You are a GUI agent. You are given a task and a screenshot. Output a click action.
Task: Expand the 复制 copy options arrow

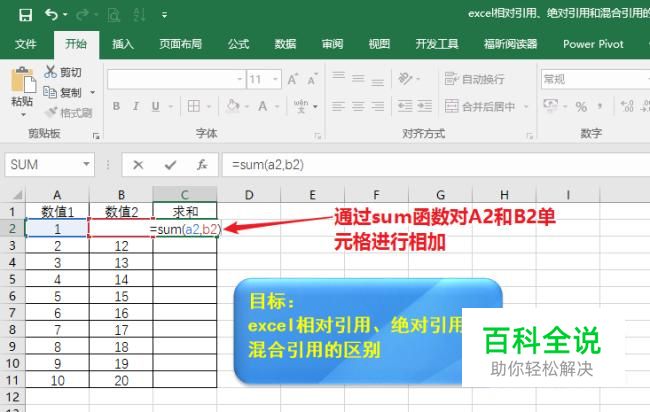93,92
